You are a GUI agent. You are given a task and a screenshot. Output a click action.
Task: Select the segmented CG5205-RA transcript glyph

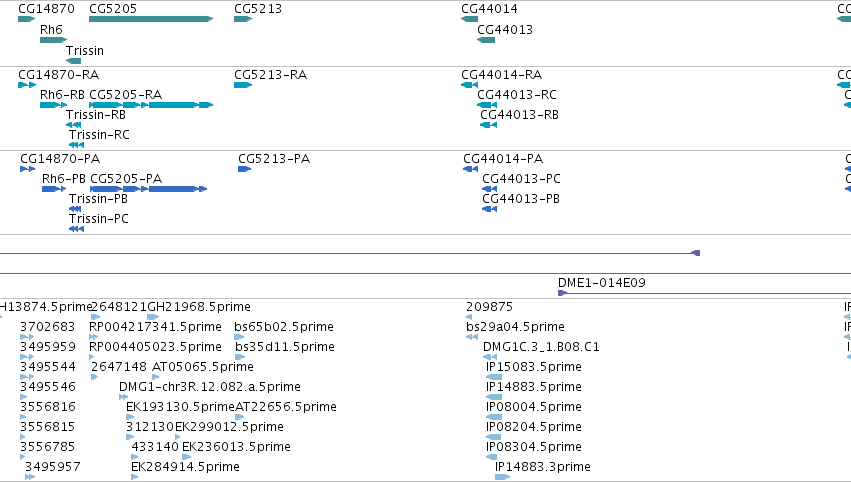tap(151, 105)
